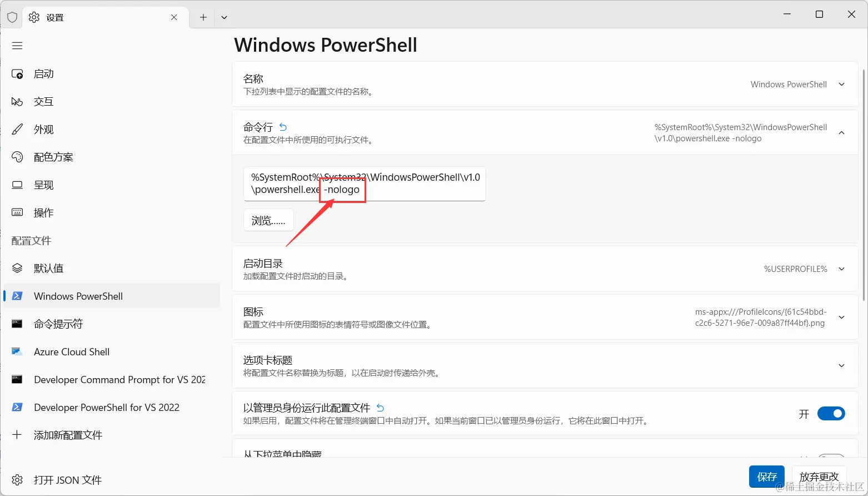868x496 pixels.
Task: Select the Azure Cloud Shell profile
Action: tap(111, 352)
